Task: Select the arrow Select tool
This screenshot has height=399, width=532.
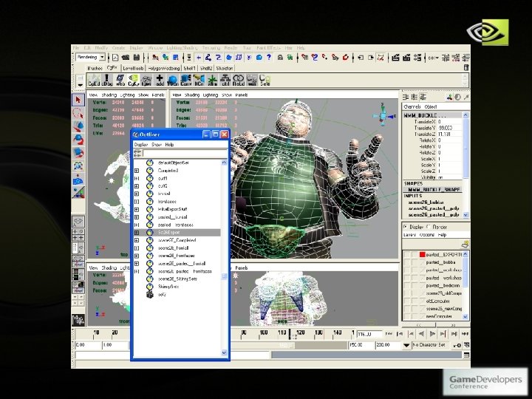Action: [78, 100]
